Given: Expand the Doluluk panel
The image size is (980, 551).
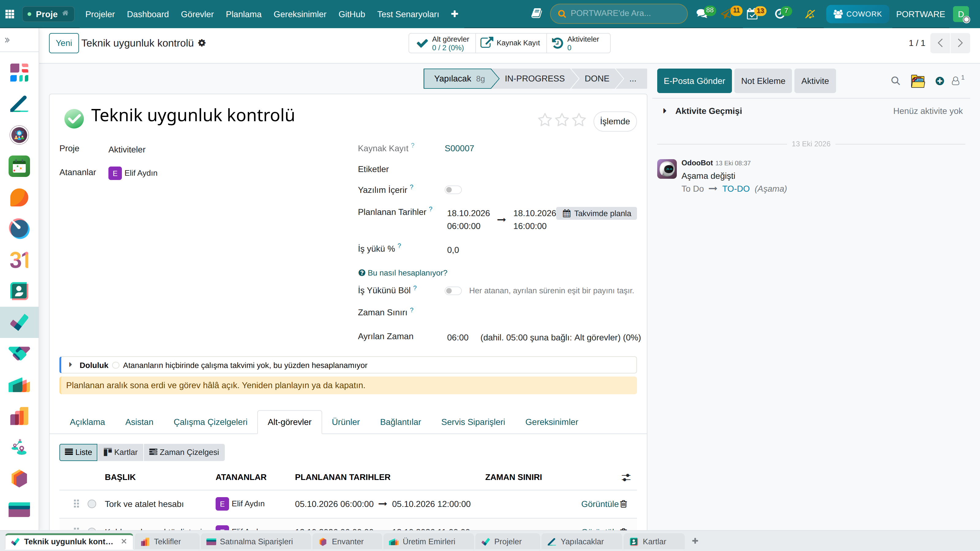Looking at the screenshot, I should click(x=71, y=365).
